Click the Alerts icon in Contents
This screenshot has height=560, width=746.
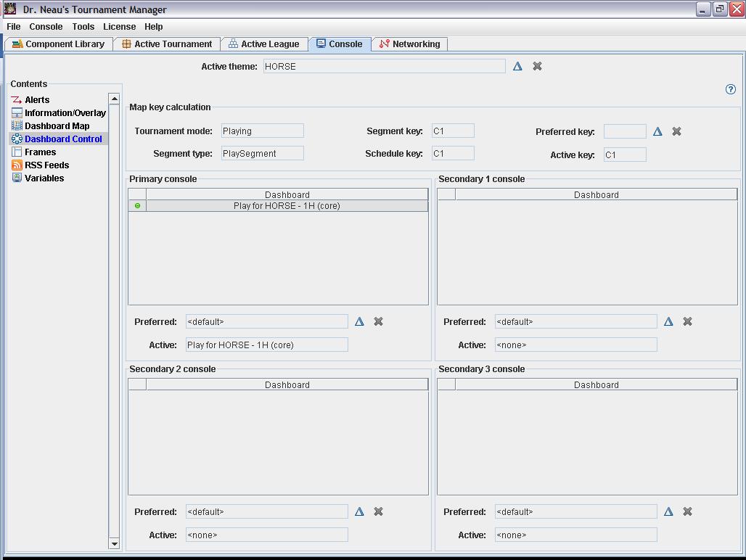click(x=17, y=100)
